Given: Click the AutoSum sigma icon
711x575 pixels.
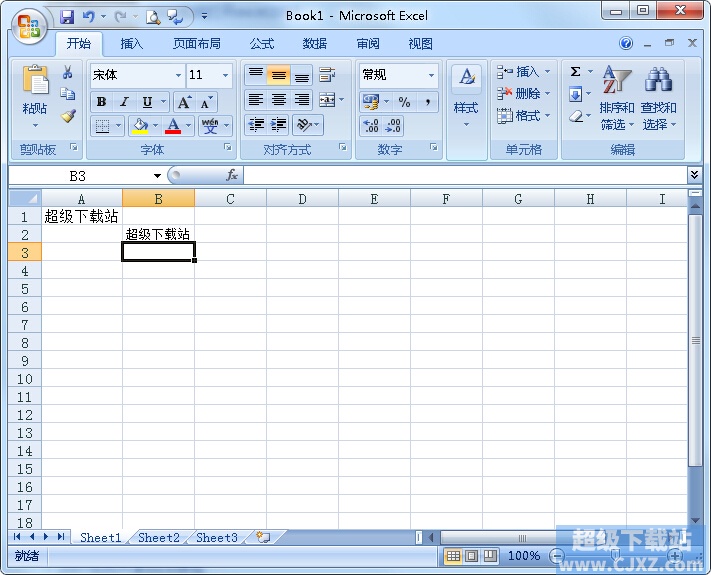Looking at the screenshot, I should tap(575, 72).
